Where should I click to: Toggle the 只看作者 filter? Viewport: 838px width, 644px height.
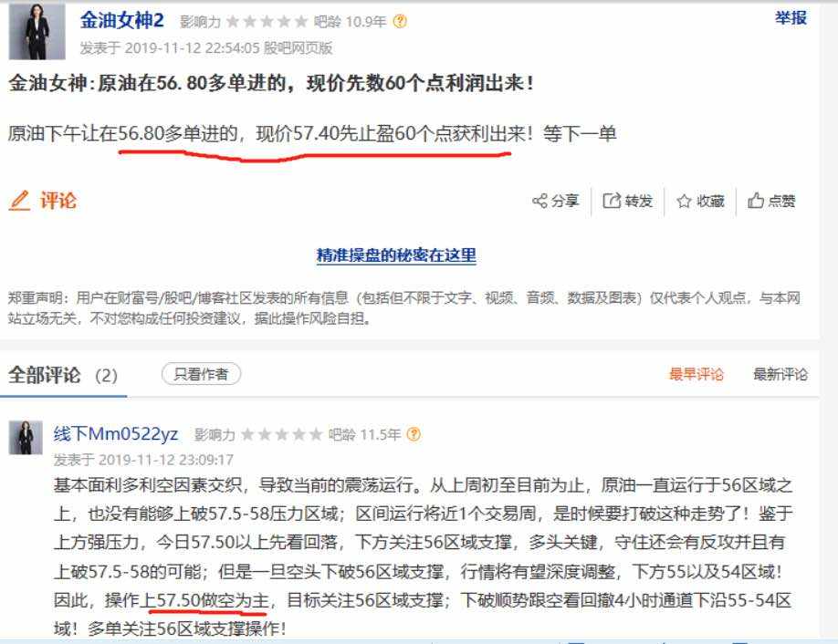click(201, 374)
